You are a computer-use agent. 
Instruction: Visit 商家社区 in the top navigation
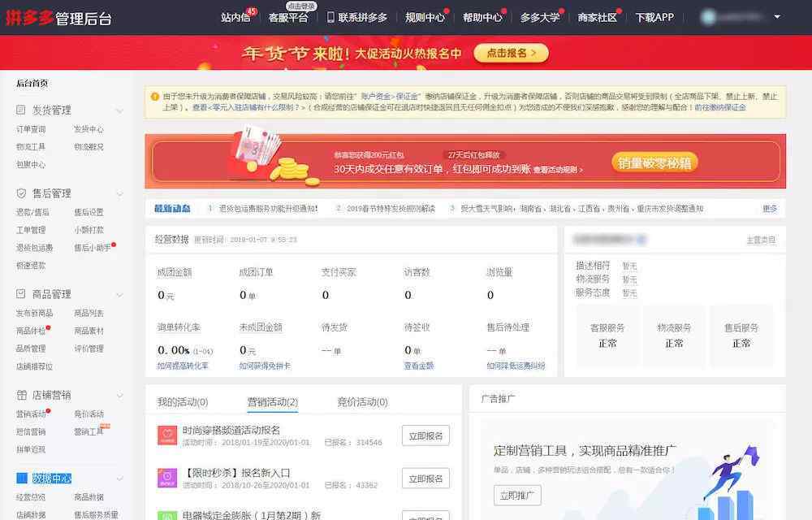click(x=597, y=18)
